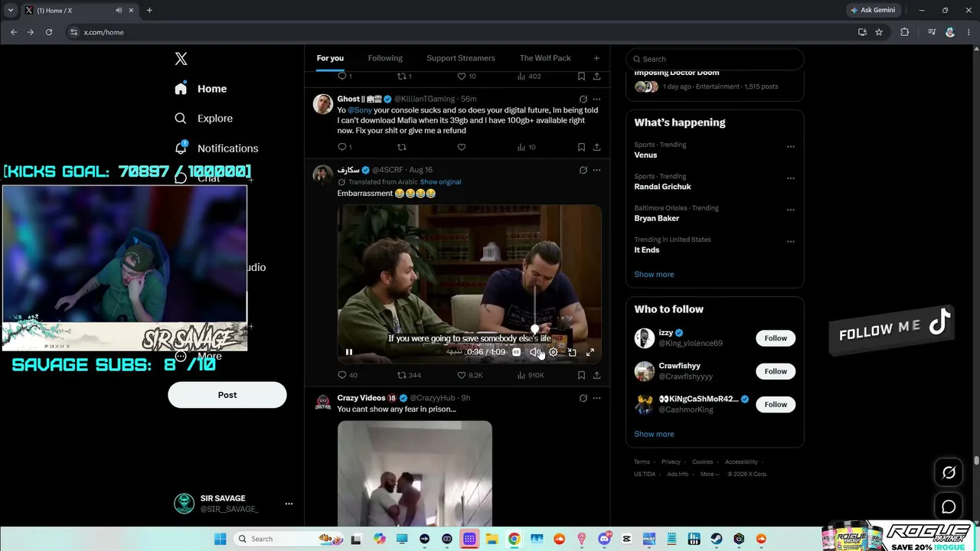The height and width of the screenshot is (551, 980).
Task: Bookmark Ghost's Sony post
Action: (x=581, y=147)
